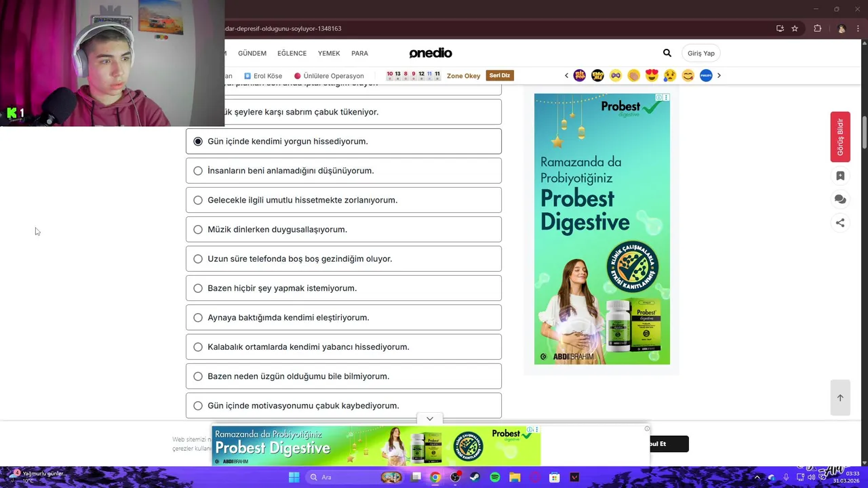The image size is (868, 488).
Task: Open the Onedio site search
Action: [667, 53]
